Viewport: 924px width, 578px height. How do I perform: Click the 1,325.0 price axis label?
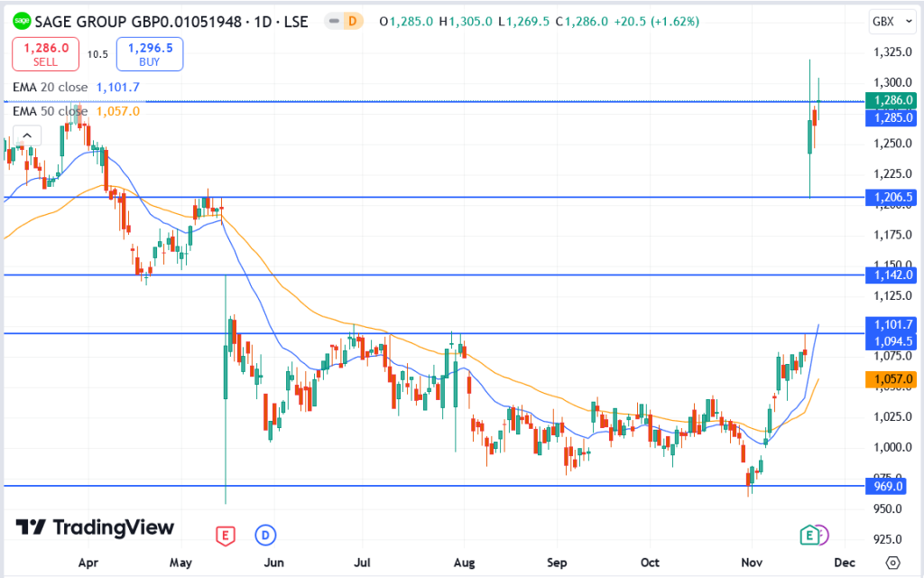coord(892,51)
